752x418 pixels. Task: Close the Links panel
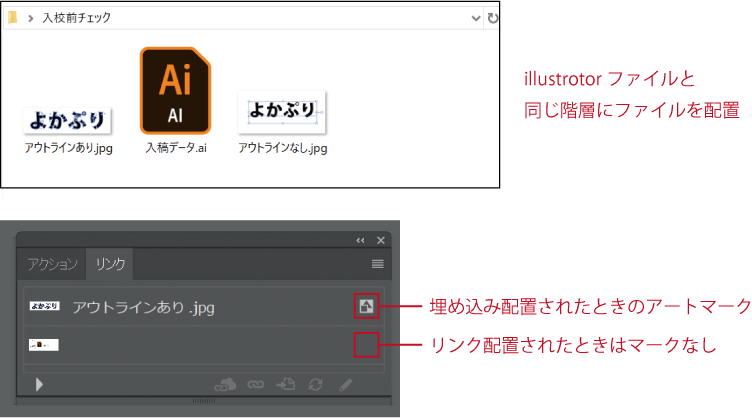381,240
